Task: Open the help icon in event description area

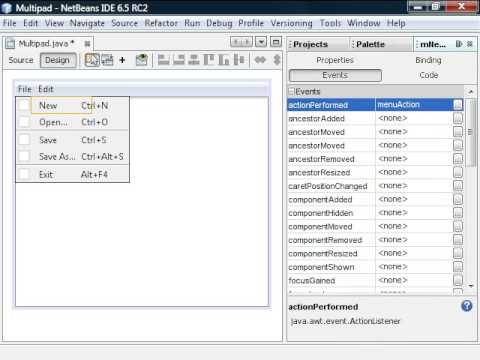Action: [467, 306]
